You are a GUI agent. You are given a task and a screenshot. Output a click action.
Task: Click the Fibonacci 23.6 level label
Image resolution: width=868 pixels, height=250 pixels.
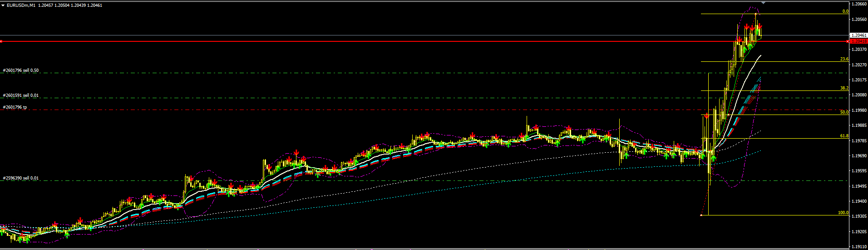click(844, 59)
